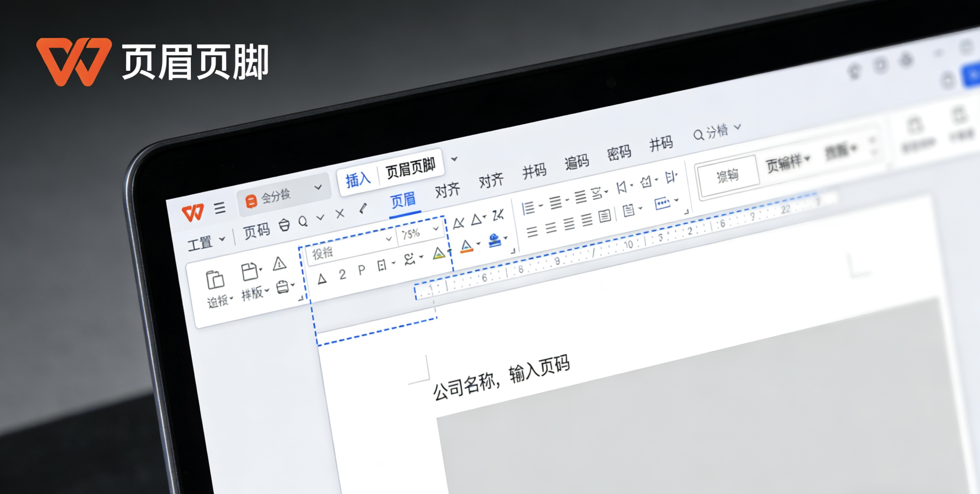Viewport: 980px width, 494px height.
Task: Expand the font name combo box
Action: click(389, 240)
